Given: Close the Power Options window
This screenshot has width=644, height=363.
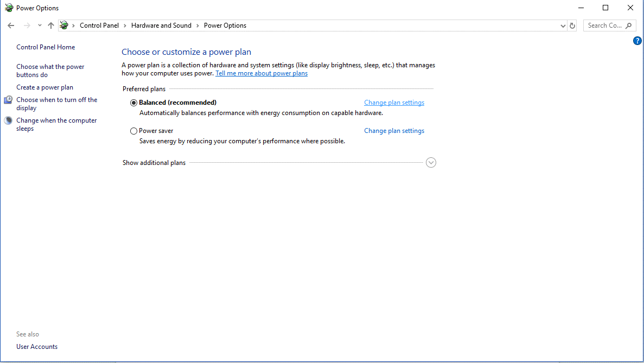Looking at the screenshot, I should pyautogui.click(x=630, y=8).
